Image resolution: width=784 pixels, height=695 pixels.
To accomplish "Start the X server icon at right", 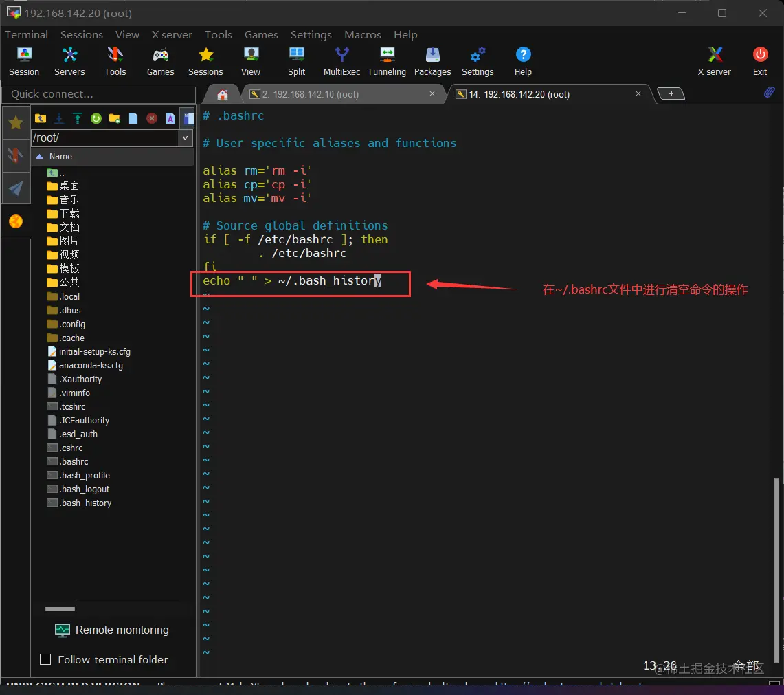I will tap(715, 60).
